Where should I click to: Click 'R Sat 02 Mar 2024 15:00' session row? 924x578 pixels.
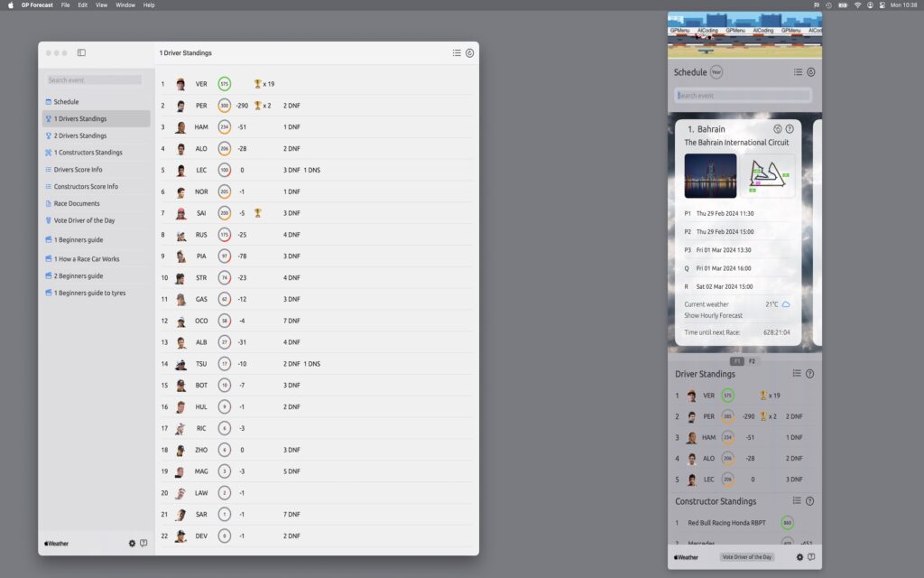pos(736,286)
